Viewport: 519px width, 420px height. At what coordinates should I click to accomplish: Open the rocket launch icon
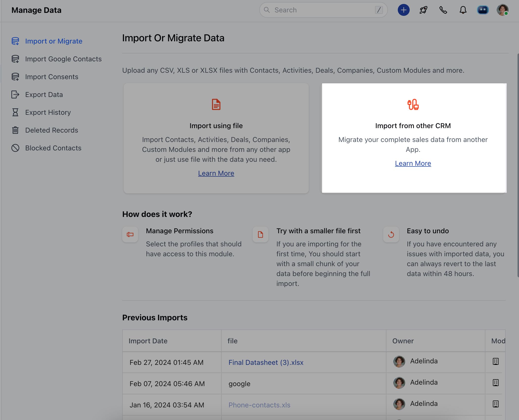pos(423,10)
